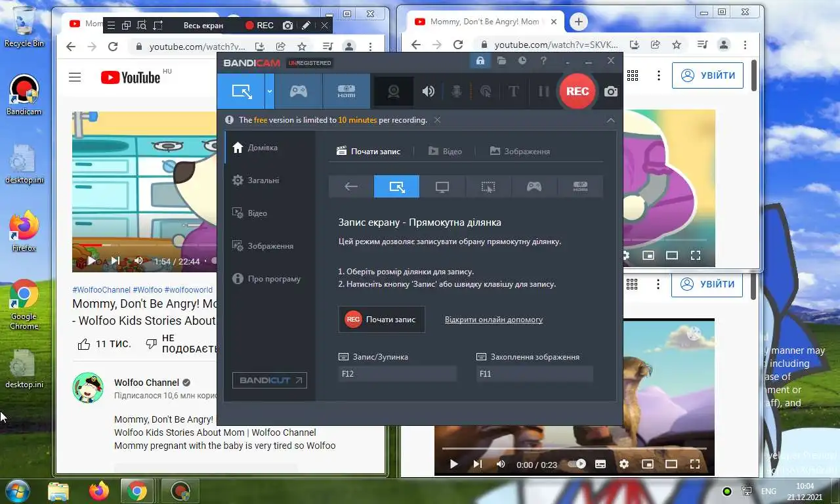Open Про програму in Bandicam sidebar
Image resolution: width=840 pixels, height=504 pixels.
[x=270, y=279]
